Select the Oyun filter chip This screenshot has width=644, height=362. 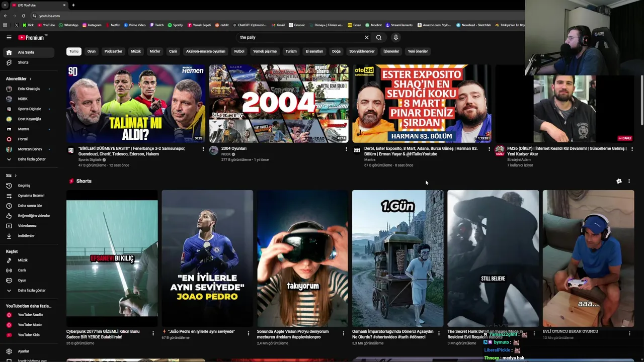[x=91, y=51]
